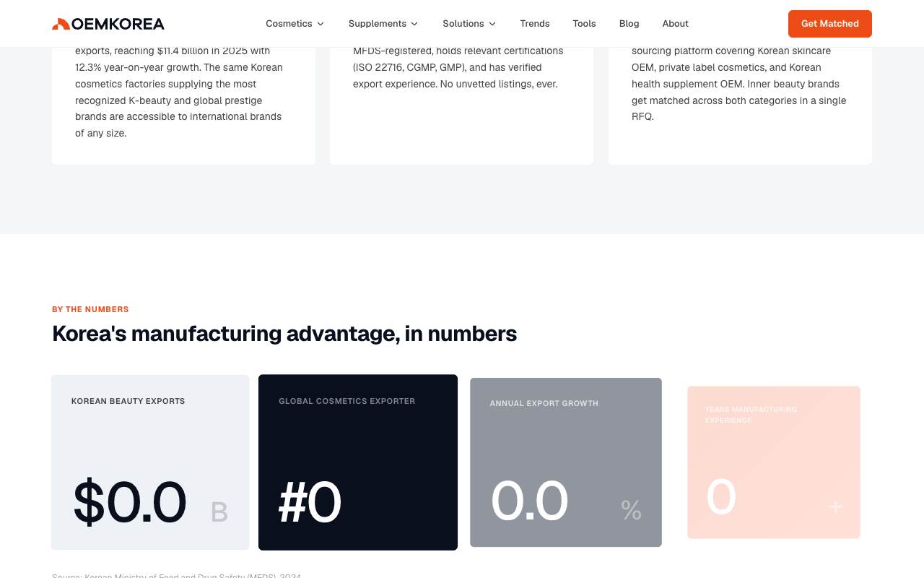Viewport: 924px width, 578px height.
Task: Click the Years Manufacturing Experience card
Action: tap(774, 462)
